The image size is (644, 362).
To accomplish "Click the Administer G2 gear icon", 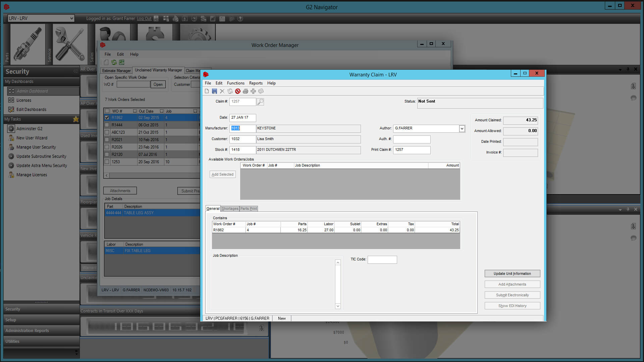I will click(x=11, y=129).
